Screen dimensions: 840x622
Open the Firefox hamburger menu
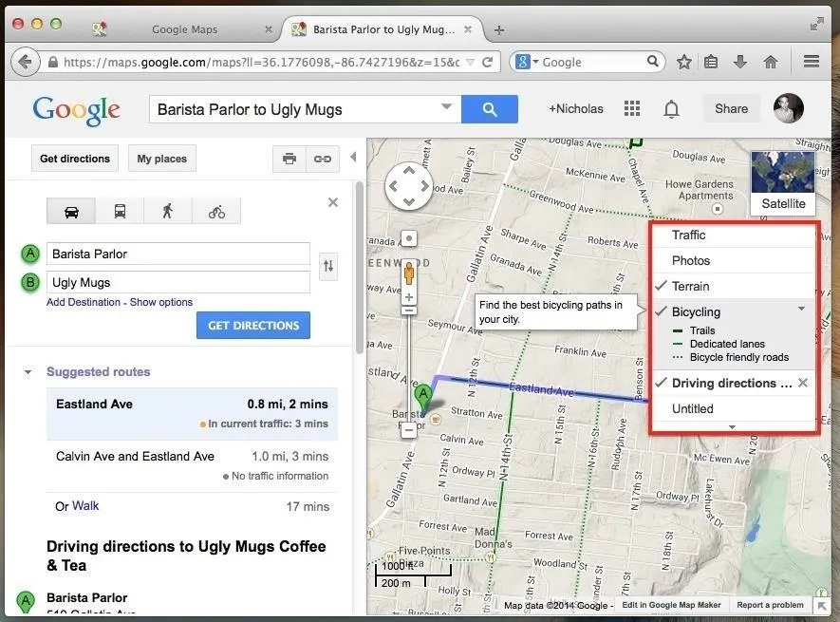[x=812, y=62]
